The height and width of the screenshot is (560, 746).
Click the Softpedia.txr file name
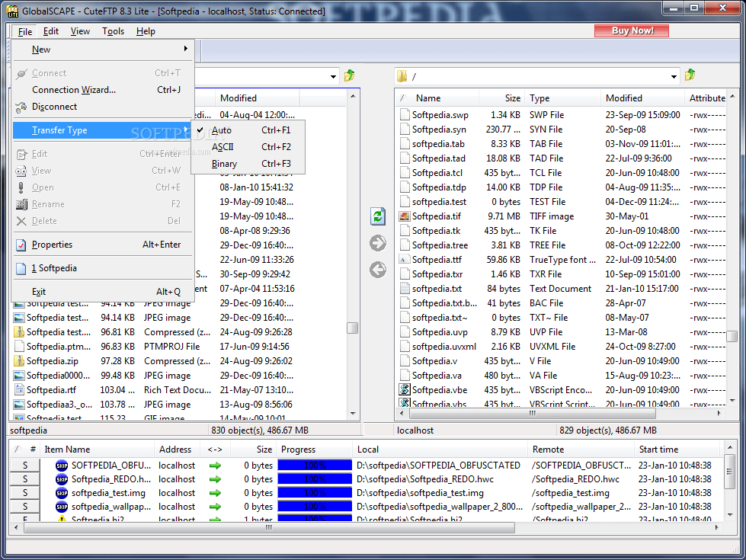click(437, 274)
